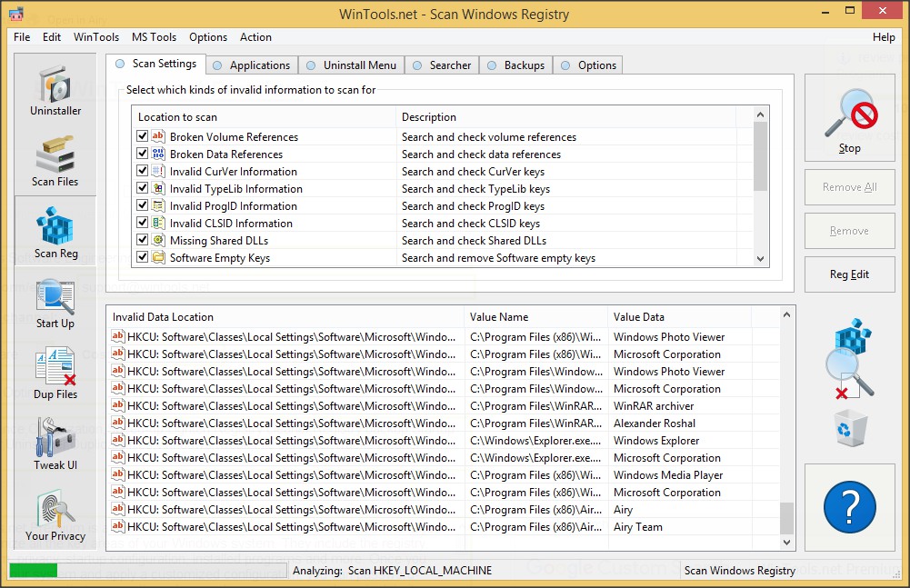Toggle Invalid CurVer Information checkbox
910x588 pixels.
[142, 171]
